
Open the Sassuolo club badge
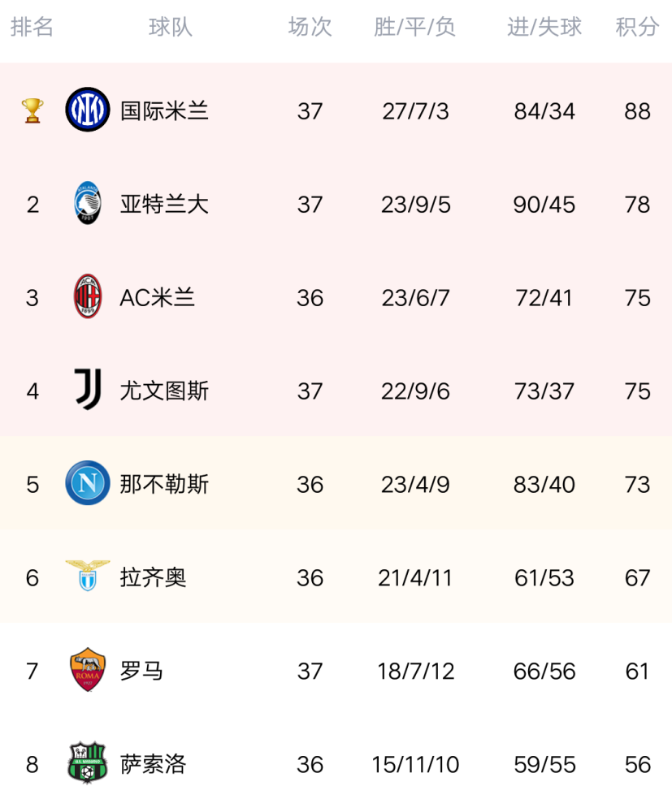[88, 762]
